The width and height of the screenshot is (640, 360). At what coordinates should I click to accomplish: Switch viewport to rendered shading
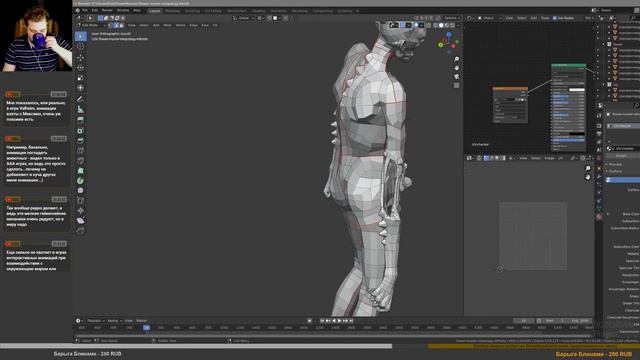[452, 25]
